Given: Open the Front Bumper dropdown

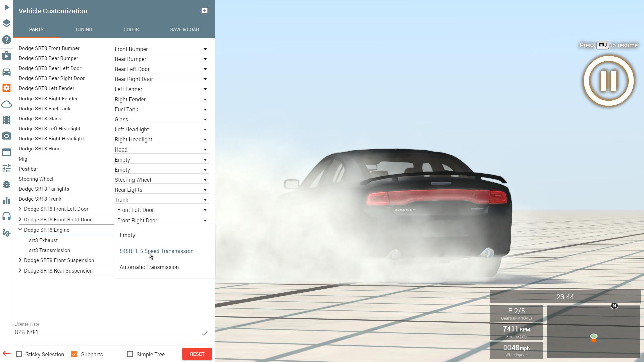Looking at the screenshot, I should 161,49.
